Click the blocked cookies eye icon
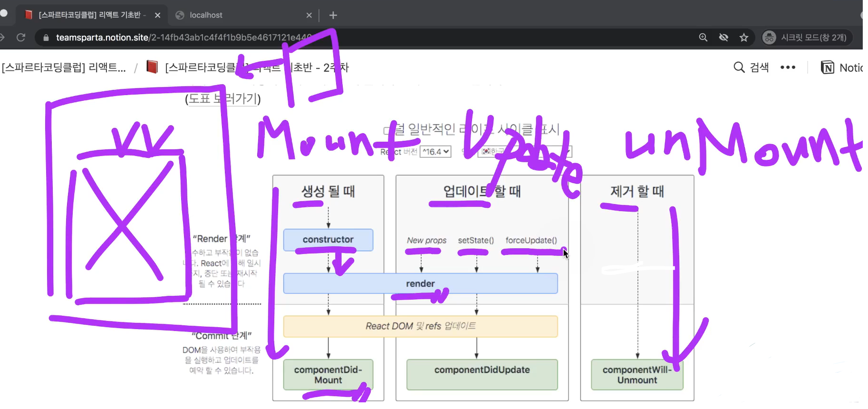The width and height of the screenshot is (868, 409). pos(723,37)
